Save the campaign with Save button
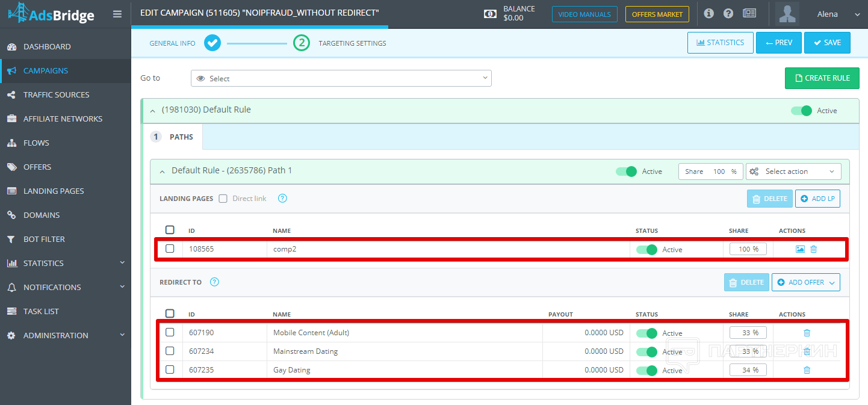This screenshot has height=405, width=868. coord(827,43)
